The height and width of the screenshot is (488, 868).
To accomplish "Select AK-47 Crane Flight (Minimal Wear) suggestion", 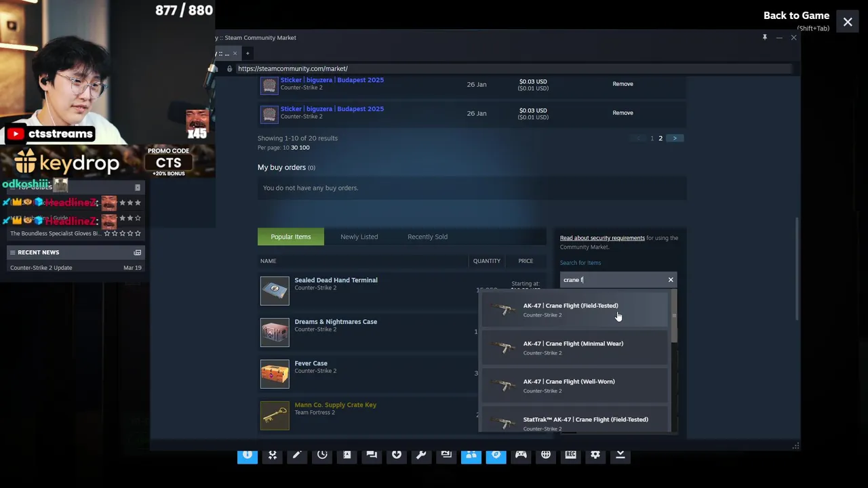I will 574,347.
